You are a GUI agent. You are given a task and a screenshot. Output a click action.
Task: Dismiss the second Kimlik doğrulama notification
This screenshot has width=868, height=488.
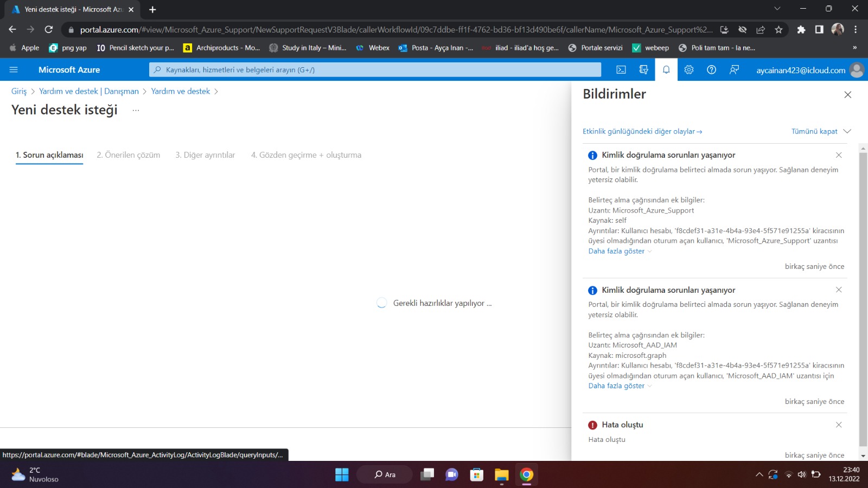(839, 290)
